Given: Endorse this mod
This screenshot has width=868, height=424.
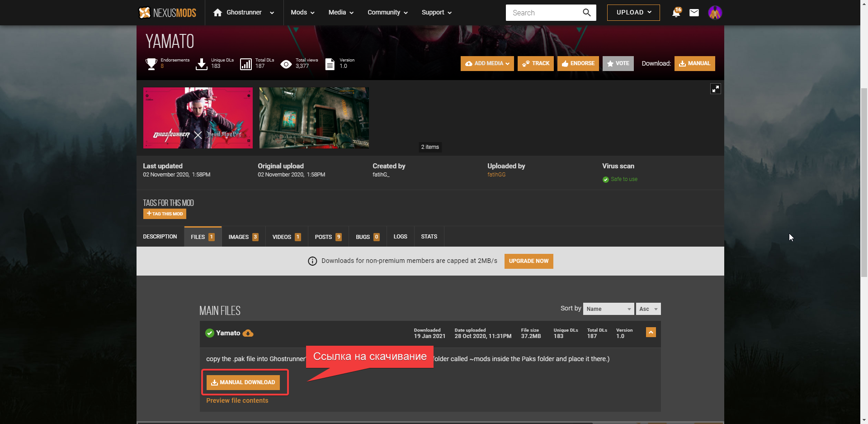Looking at the screenshot, I should pyautogui.click(x=578, y=64).
